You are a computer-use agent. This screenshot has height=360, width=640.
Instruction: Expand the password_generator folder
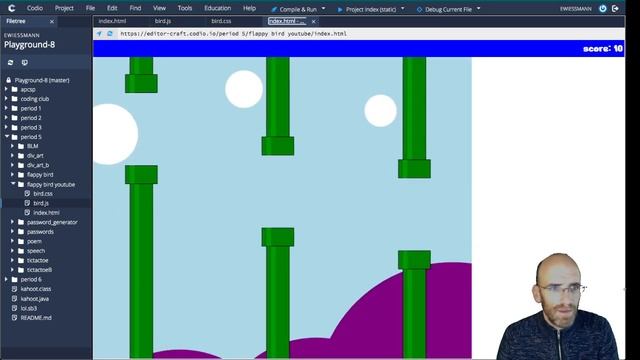pos(12,222)
